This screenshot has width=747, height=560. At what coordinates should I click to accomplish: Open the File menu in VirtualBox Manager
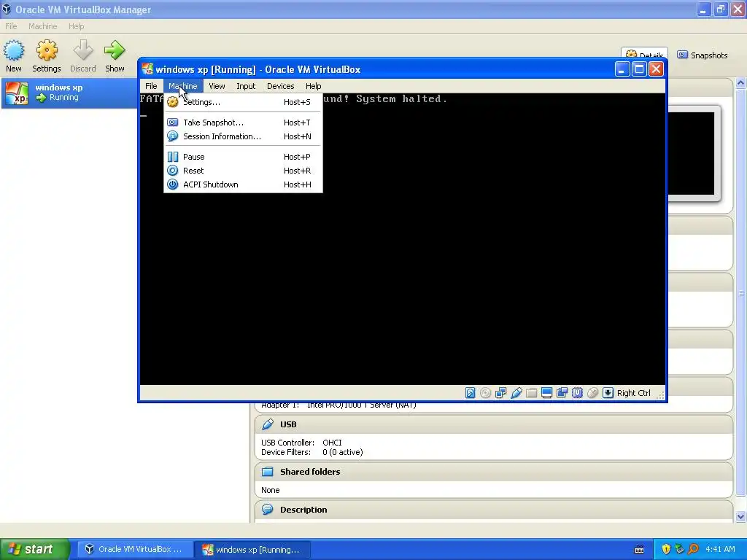pyautogui.click(x=11, y=26)
